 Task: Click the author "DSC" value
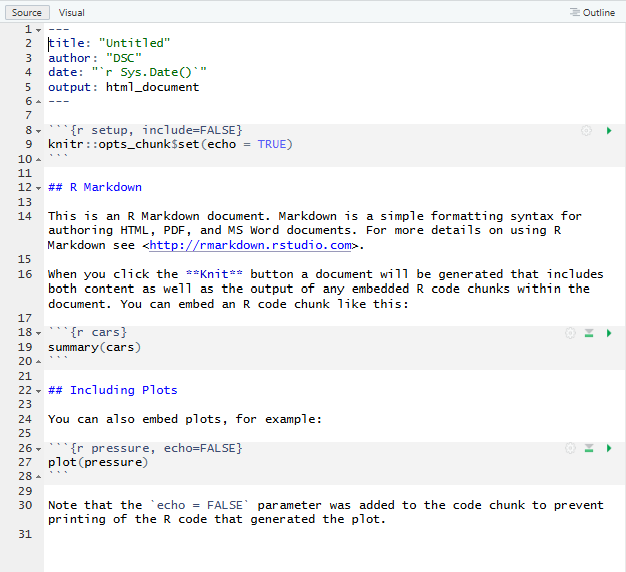click(124, 58)
